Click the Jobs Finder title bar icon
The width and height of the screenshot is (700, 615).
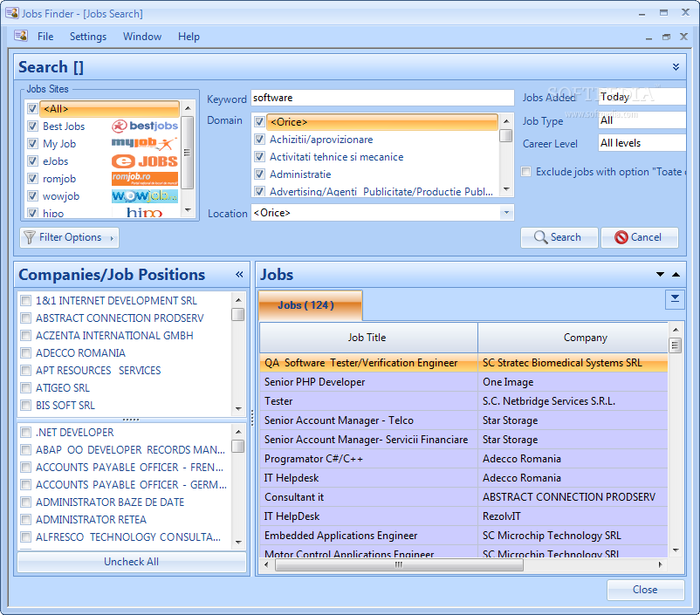(x=12, y=13)
